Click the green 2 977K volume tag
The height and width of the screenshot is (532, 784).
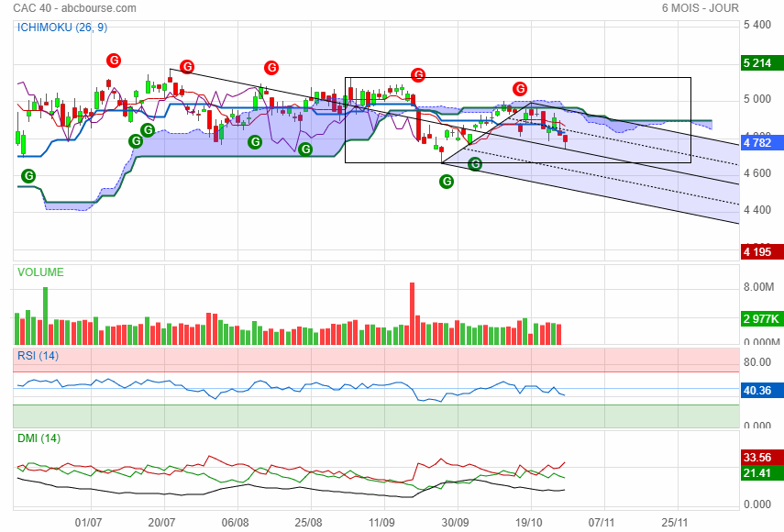click(x=762, y=319)
